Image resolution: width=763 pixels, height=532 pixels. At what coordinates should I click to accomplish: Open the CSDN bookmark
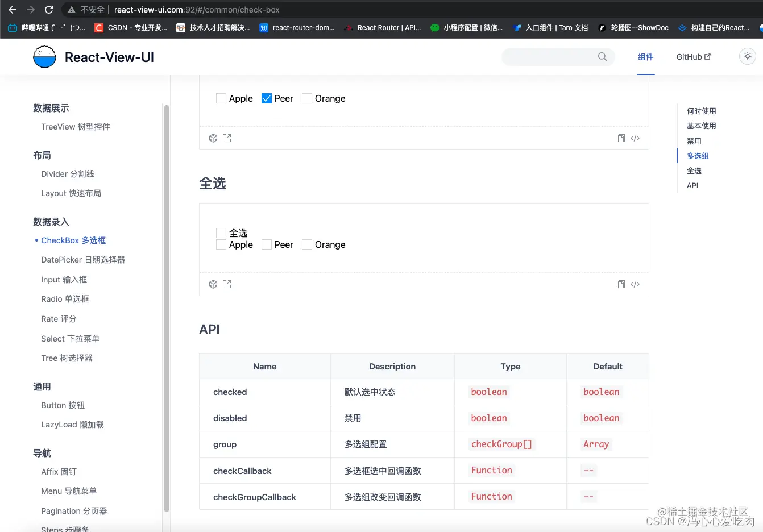click(x=131, y=27)
